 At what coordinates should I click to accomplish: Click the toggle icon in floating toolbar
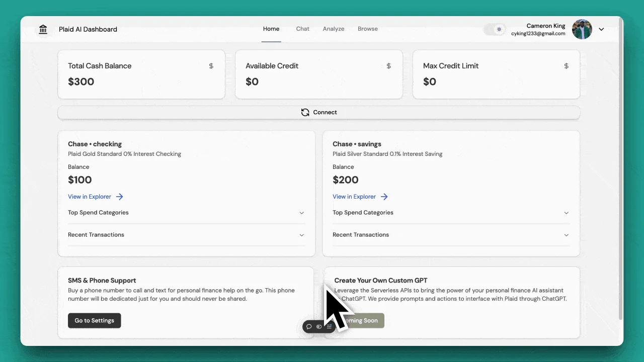(319, 327)
